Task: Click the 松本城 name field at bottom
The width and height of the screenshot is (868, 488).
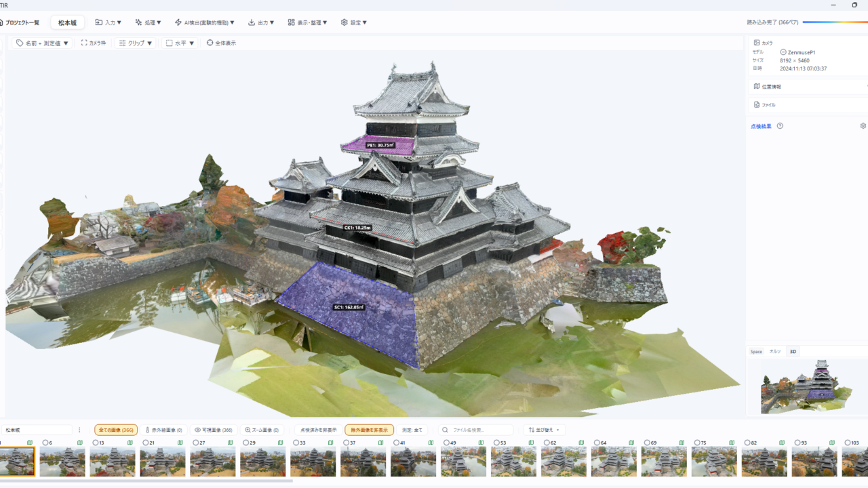Action: click(37, 430)
